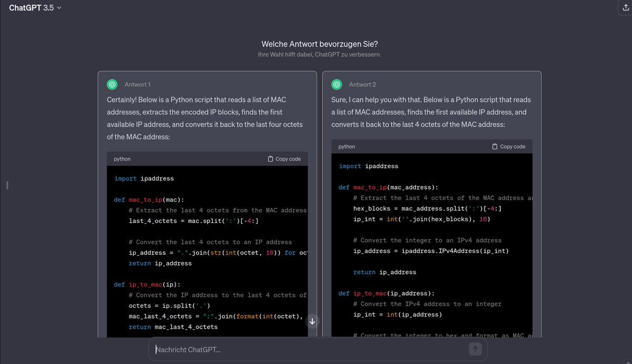The width and height of the screenshot is (632, 364).
Task: Click the ChatGPT logo beside Antwort 2
Action: [337, 84]
